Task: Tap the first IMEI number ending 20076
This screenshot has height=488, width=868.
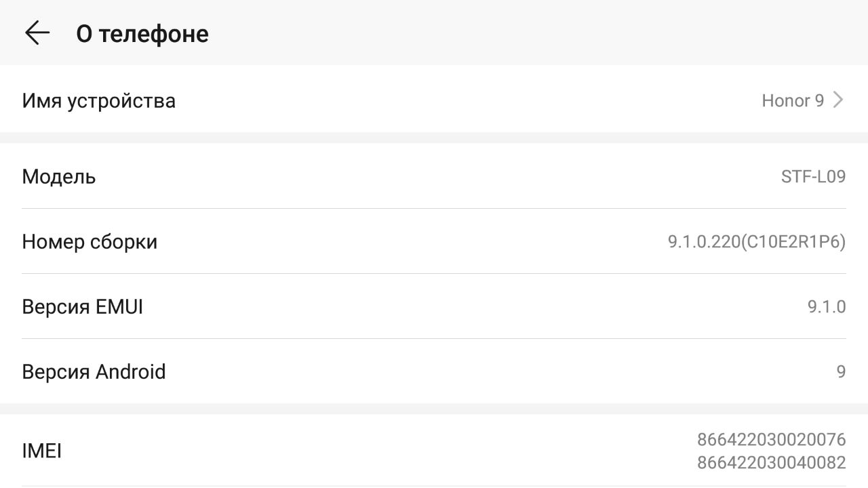Action: [771, 440]
